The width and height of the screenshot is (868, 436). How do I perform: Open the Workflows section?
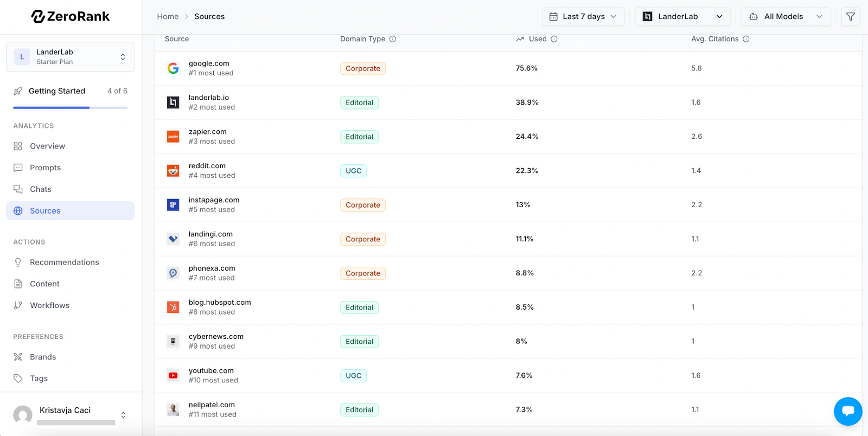pyautogui.click(x=71, y=305)
